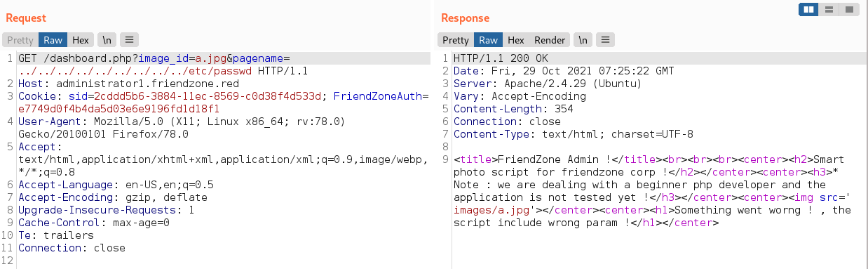Viewport: 868px width, 269px height.
Task: Open Response pane hamburger options menu
Action: tap(606, 40)
